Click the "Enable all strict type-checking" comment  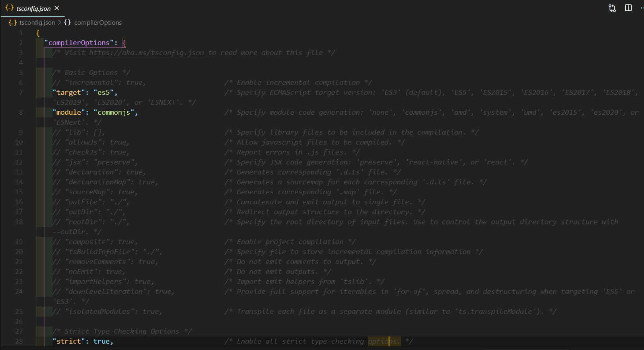tap(319, 341)
